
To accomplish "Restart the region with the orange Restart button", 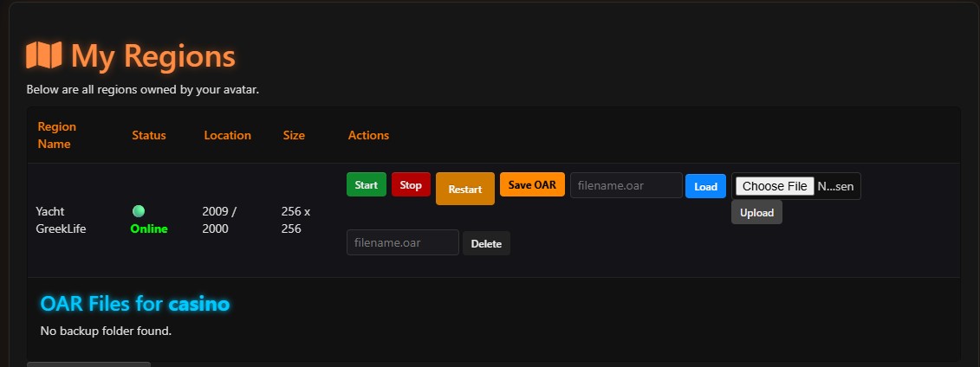I will click(465, 189).
